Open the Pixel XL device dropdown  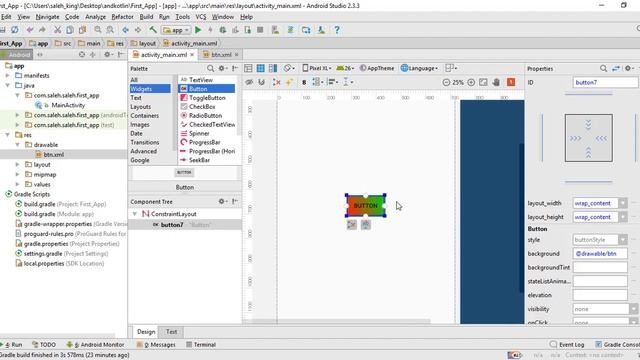[x=317, y=68]
